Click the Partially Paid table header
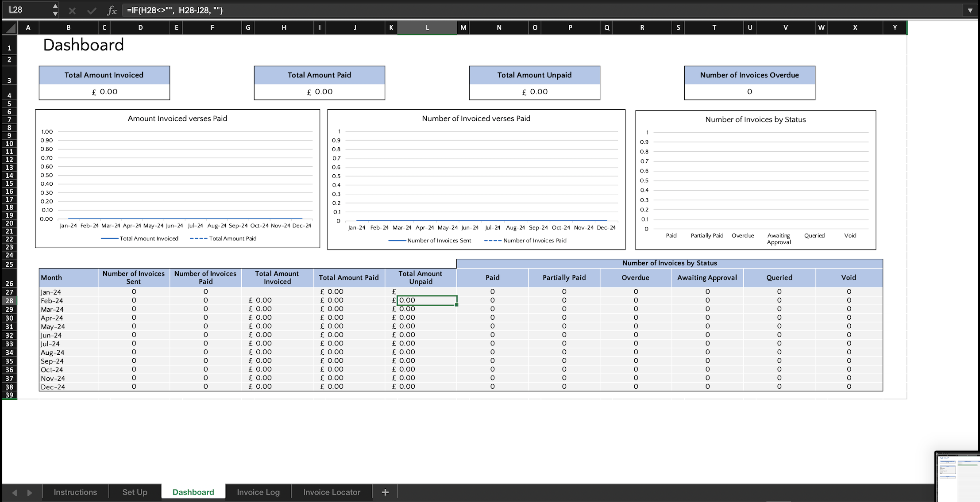 point(564,278)
